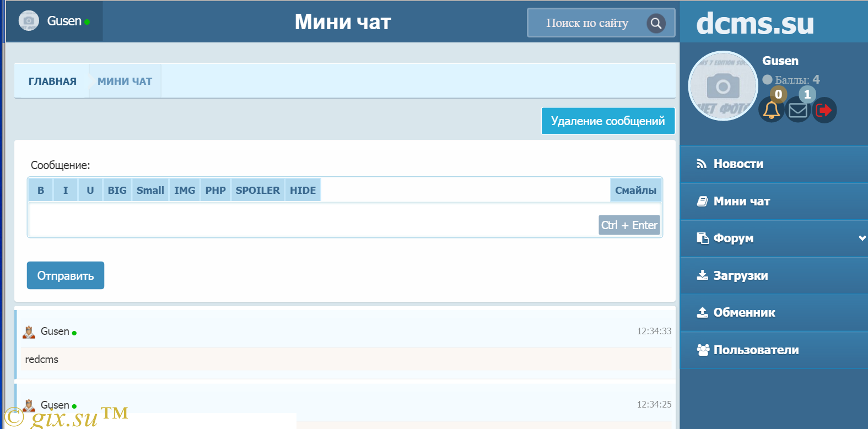868x429 pixels.
Task: Click the mail count badge 1
Action: pyautogui.click(x=807, y=94)
